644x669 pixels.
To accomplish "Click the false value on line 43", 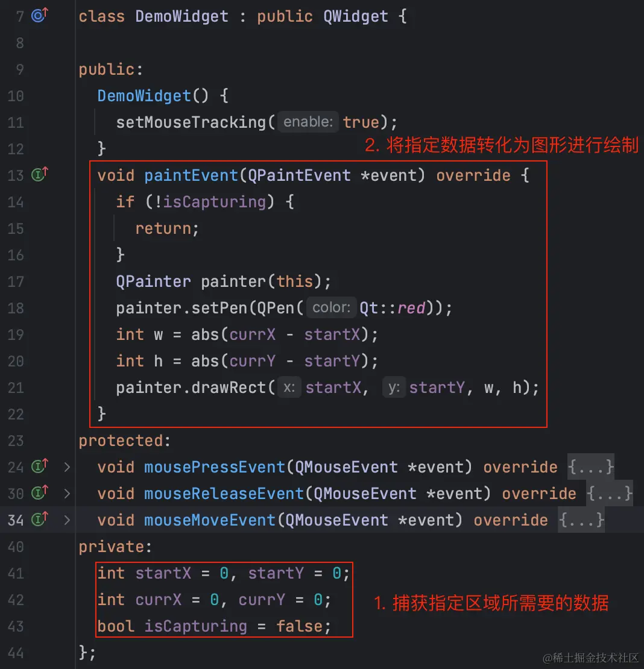I will tap(299, 626).
